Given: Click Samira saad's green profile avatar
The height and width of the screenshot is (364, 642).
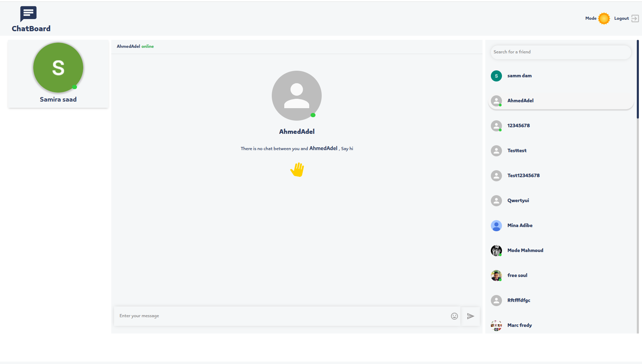Looking at the screenshot, I should coord(58,68).
